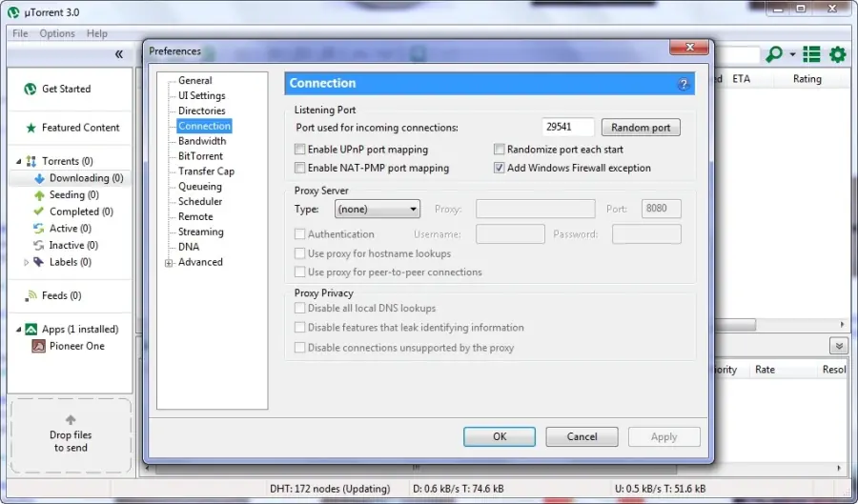This screenshot has width=858, height=504.
Task: Select Remote preferences page
Action: point(195,217)
